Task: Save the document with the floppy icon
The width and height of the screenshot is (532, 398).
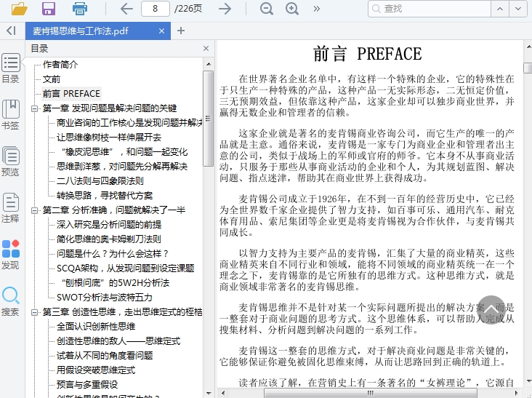Action: pos(49,9)
